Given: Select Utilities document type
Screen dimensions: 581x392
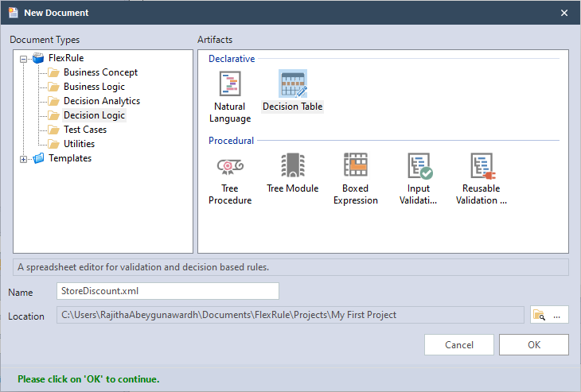Looking at the screenshot, I should [x=80, y=144].
